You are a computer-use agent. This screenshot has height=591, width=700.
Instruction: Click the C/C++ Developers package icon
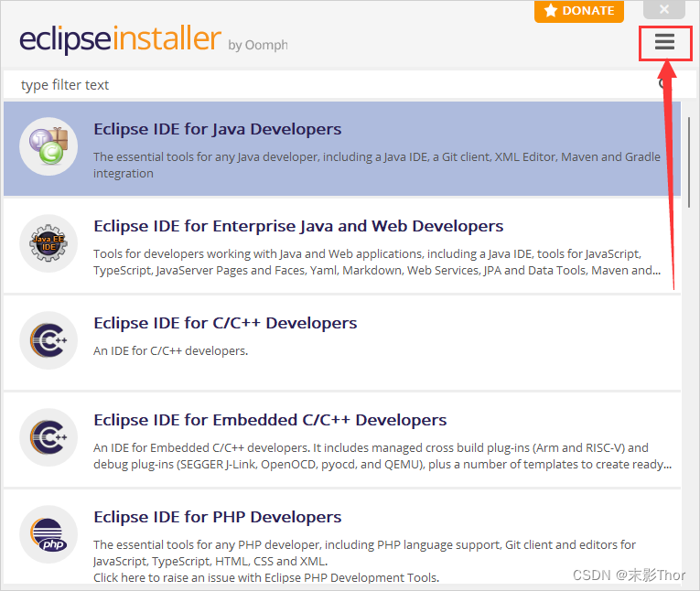tap(48, 340)
